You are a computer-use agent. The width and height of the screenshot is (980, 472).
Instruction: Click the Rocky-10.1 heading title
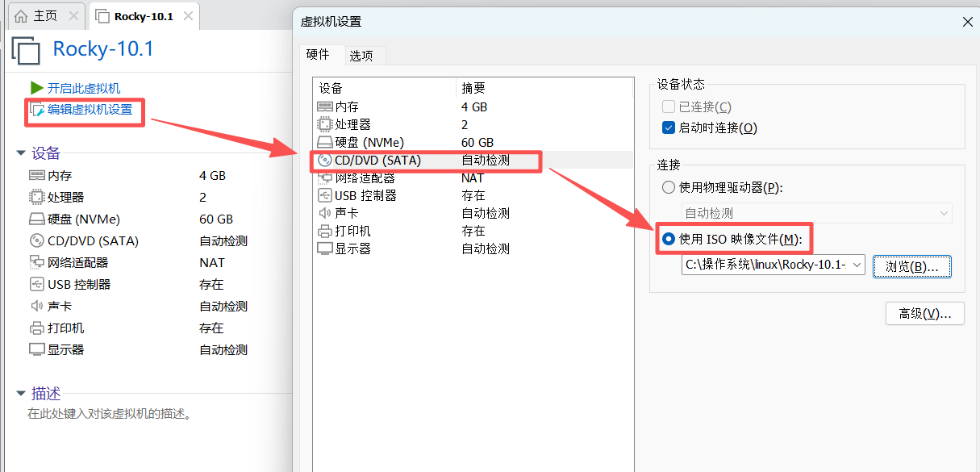[103, 49]
